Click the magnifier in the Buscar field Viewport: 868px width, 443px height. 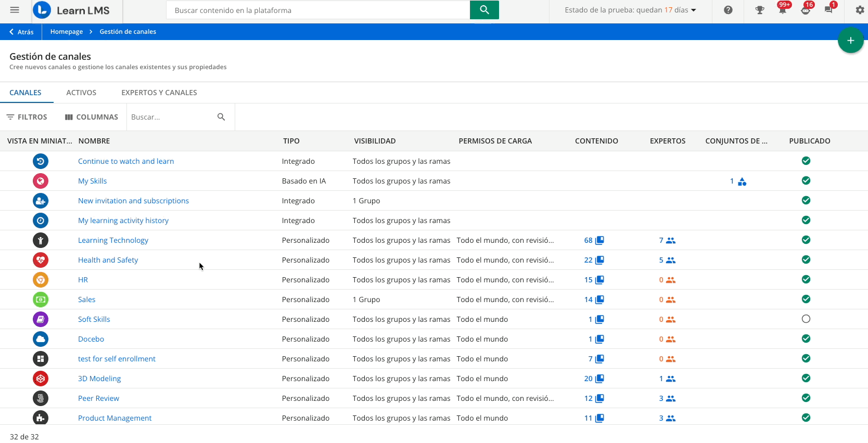click(x=221, y=117)
